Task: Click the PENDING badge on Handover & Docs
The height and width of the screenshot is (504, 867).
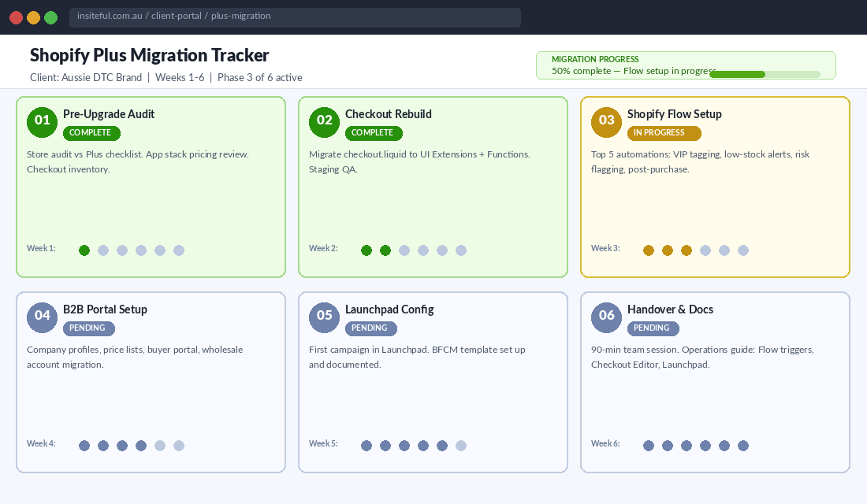Action: tap(653, 328)
